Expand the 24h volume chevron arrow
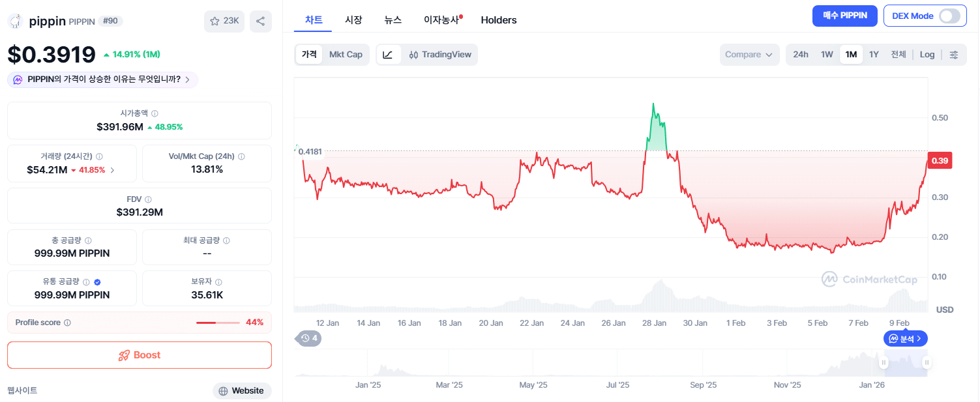 point(112,170)
